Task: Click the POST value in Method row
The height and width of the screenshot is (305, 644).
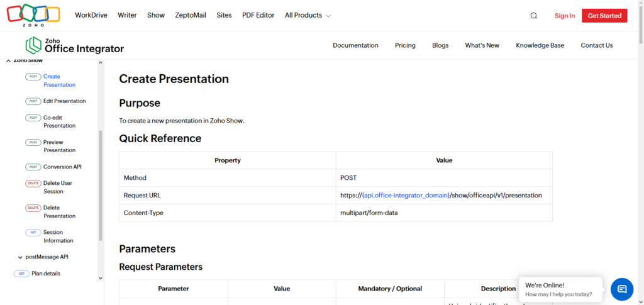Action: click(x=348, y=178)
